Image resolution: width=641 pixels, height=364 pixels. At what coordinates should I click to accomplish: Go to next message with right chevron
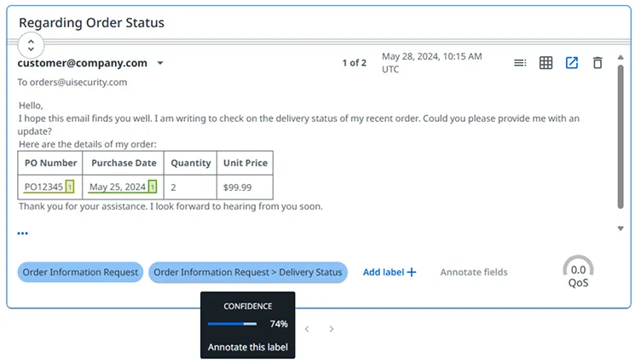(x=332, y=329)
